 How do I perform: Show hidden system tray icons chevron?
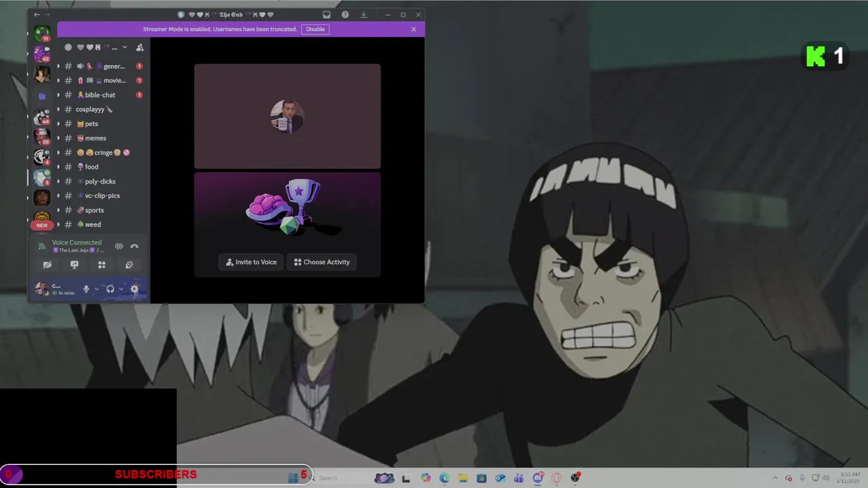(775, 478)
